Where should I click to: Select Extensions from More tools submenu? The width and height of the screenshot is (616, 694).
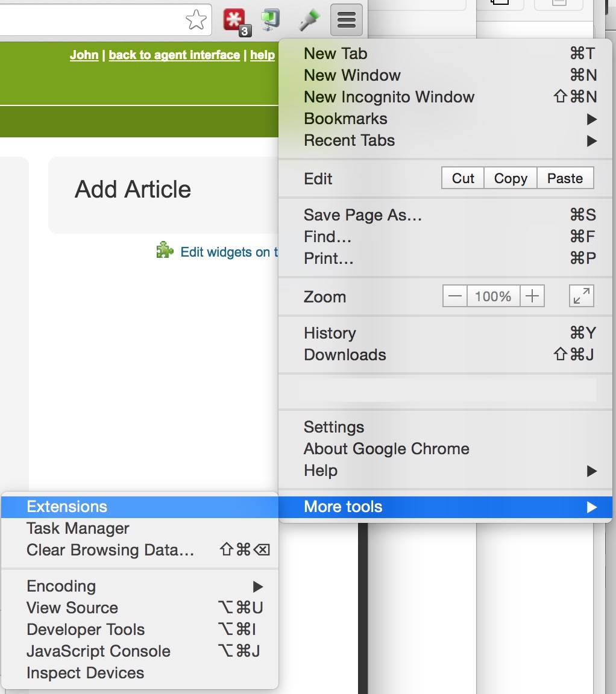[x=67, y=507]
